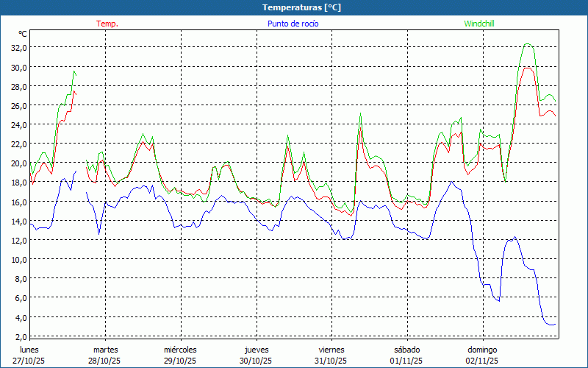Click the 24,0 y-axis value

pyautogui.click(x=18, y=124)
